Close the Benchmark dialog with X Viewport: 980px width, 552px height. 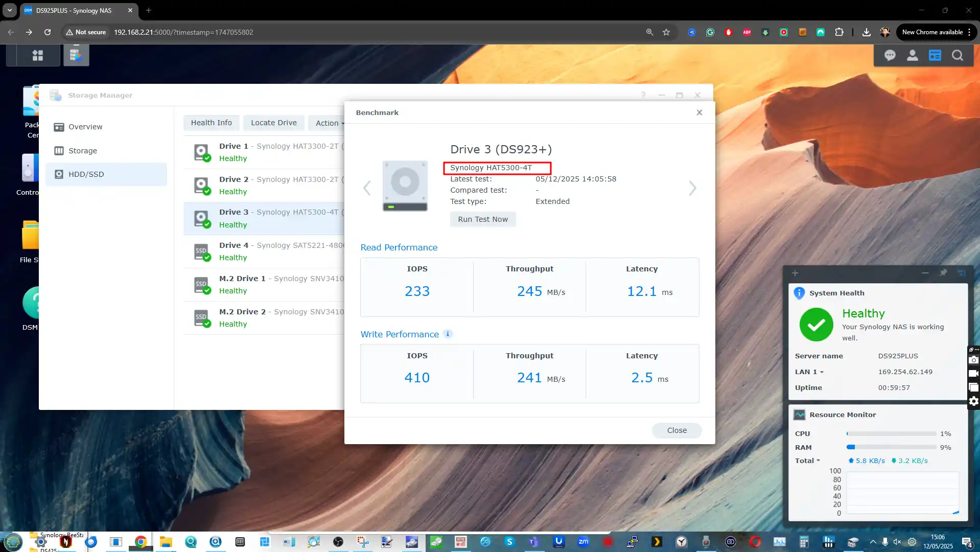click(x=699, y=112)
